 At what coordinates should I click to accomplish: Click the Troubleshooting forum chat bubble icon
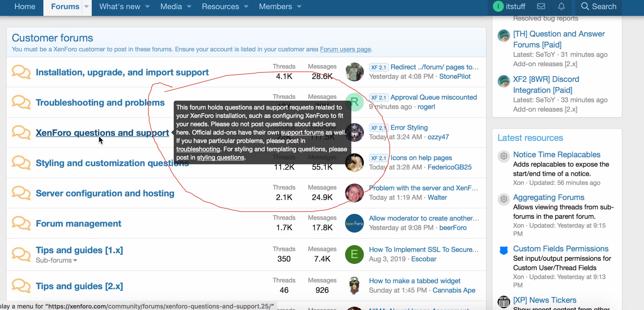pyautogui.click(x=21, y=102)
